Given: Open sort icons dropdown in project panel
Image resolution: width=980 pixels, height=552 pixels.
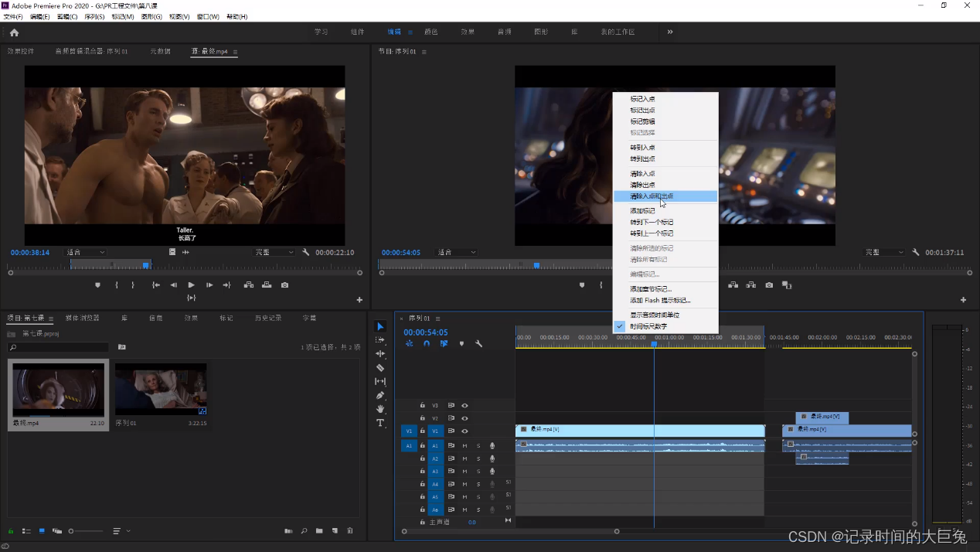Looking at the screenshot, I should coord(121,531).
